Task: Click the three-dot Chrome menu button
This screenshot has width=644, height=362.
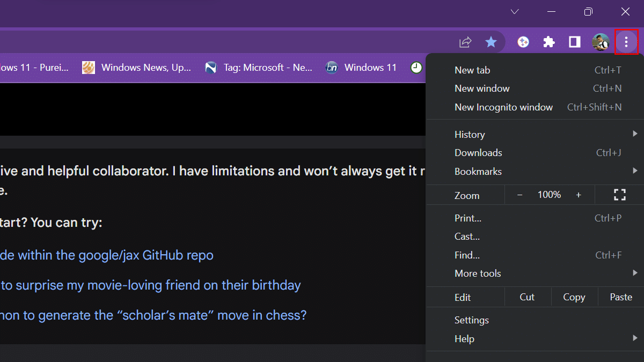Action: point(626,42)
